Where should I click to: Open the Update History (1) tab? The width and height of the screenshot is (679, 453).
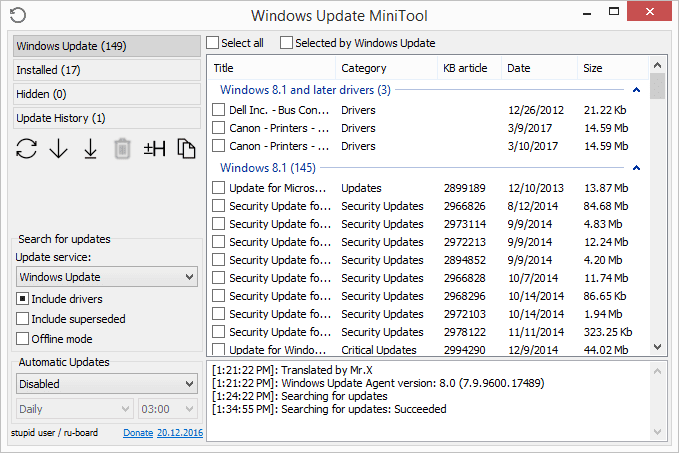point(106,118)
